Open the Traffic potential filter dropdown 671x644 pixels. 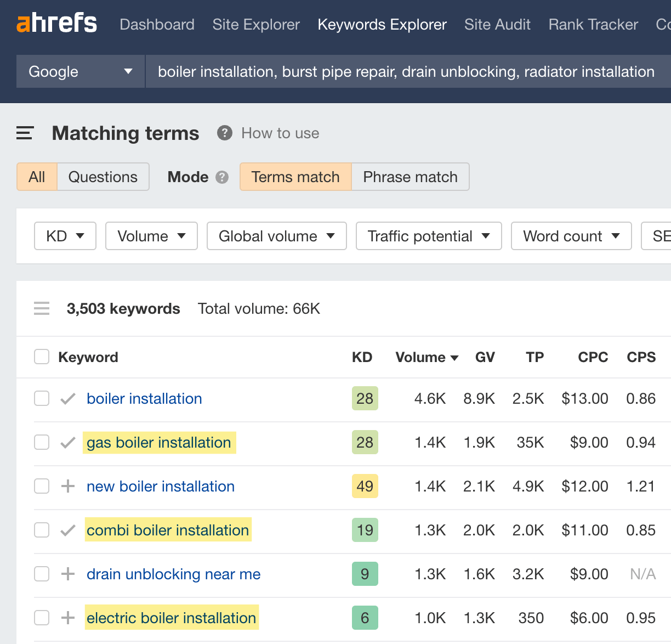point(429,236)
